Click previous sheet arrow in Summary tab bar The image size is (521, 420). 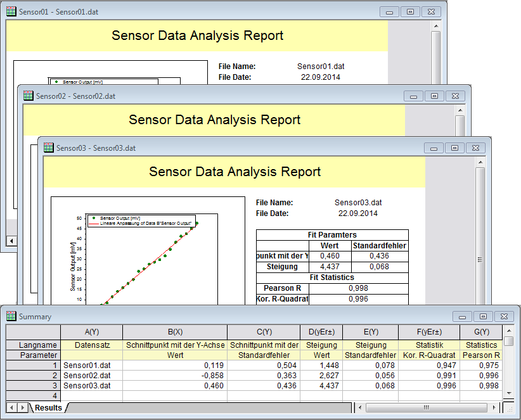[11, 408]
